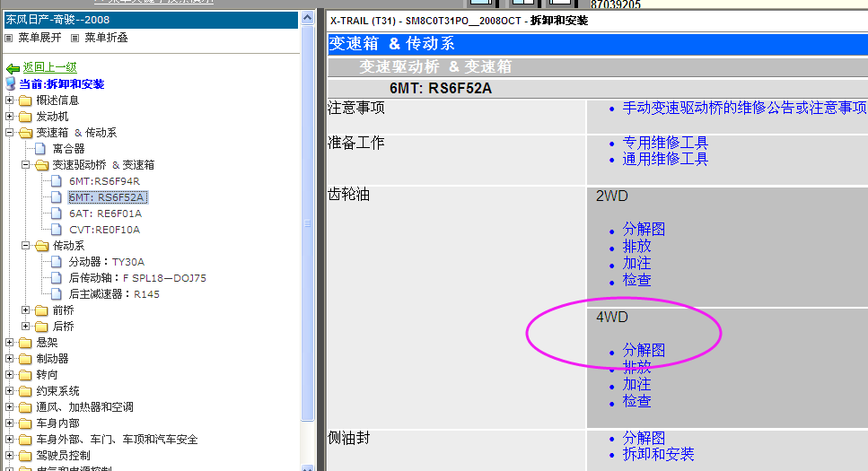This screenshot has width=868, height=471.
Task: Expand the 概述信息 tree node
Action: 9,100
